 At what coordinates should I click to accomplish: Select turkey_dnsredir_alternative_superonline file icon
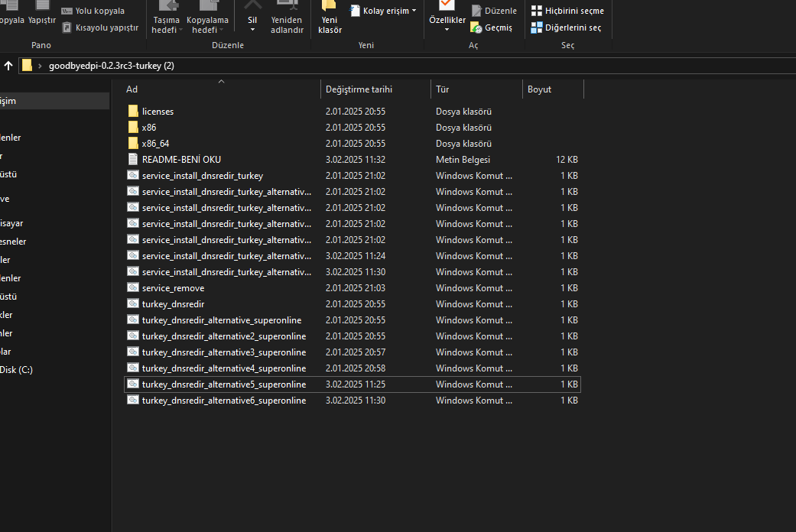(x=133, y=320)
